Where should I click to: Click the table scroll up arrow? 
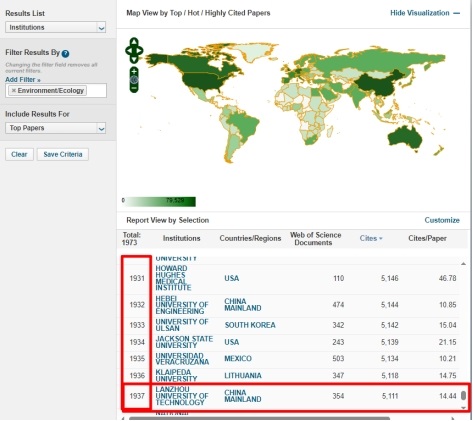(463, 264)
